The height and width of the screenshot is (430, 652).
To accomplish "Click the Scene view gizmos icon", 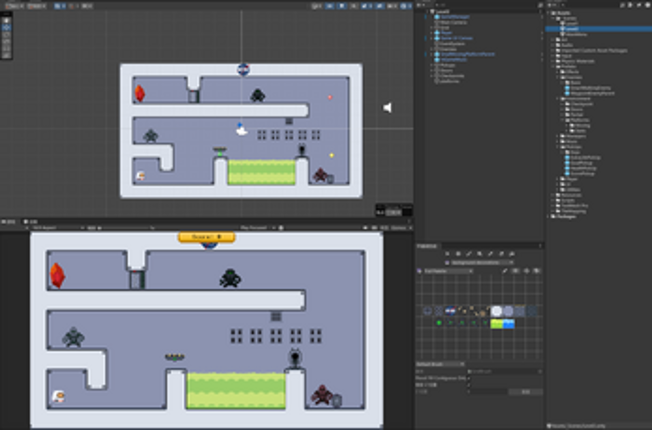I will 405,6.
